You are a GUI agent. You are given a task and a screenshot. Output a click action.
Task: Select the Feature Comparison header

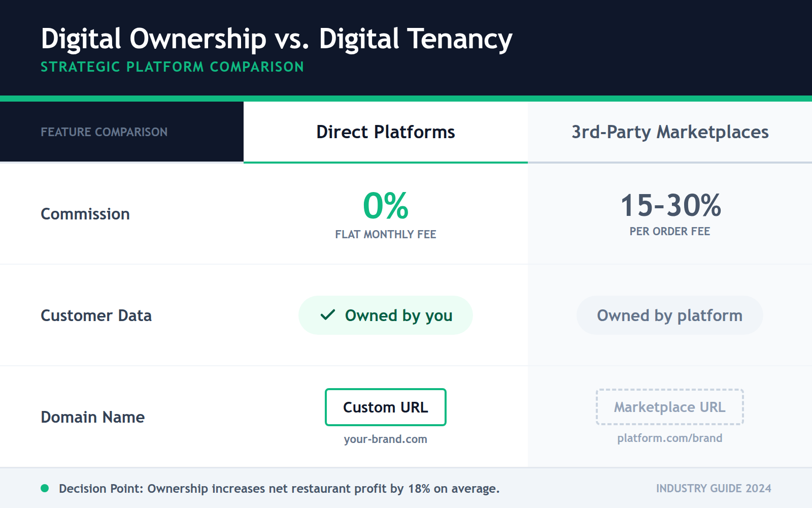[104, 132]
